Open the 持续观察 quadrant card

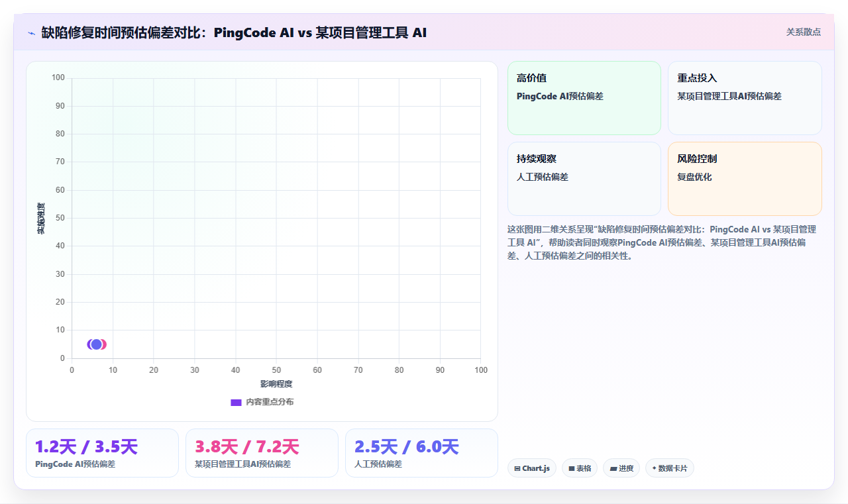(584, 179)
